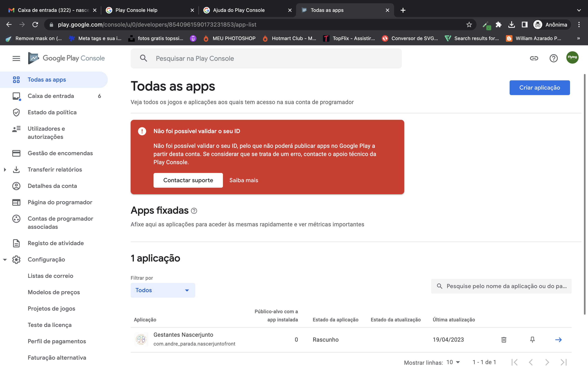Bookmark this page with the star icon
The height and width of the screenshot is (368, 588).
click(469, 25)
